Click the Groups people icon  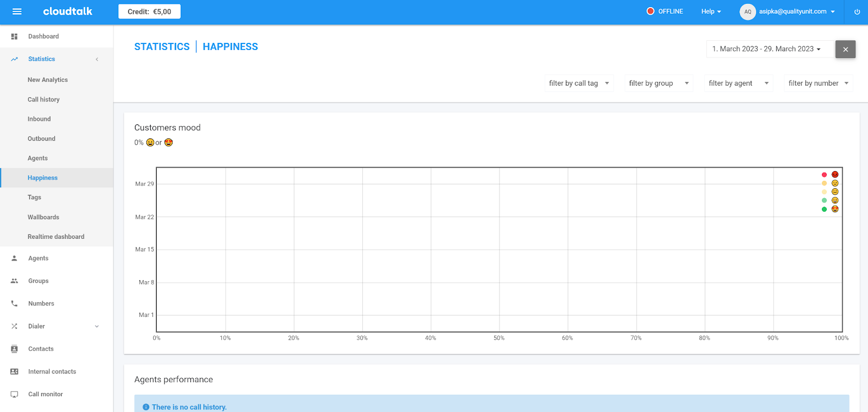coord(15,281)
